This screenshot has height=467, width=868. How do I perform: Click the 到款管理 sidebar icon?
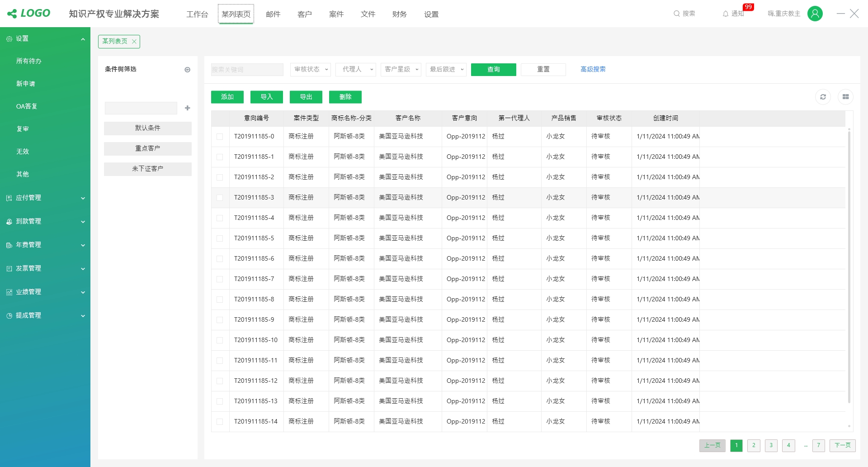tap(9, 222)
